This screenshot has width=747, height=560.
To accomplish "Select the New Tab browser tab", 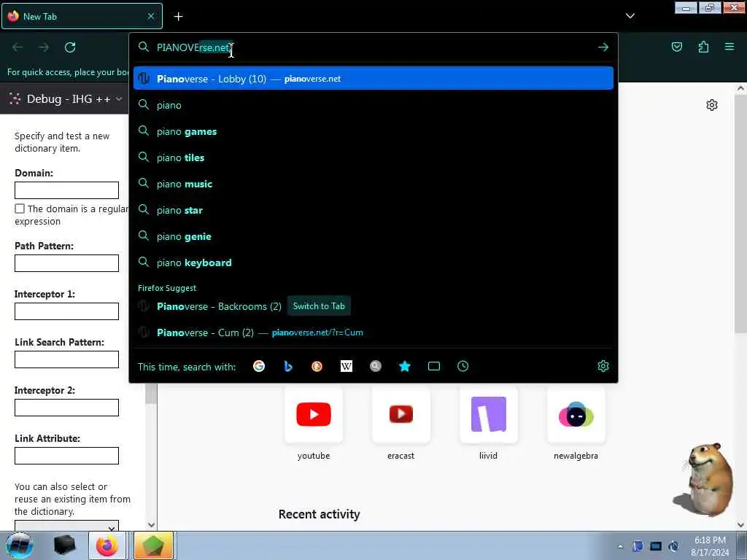I will point(82,17).
